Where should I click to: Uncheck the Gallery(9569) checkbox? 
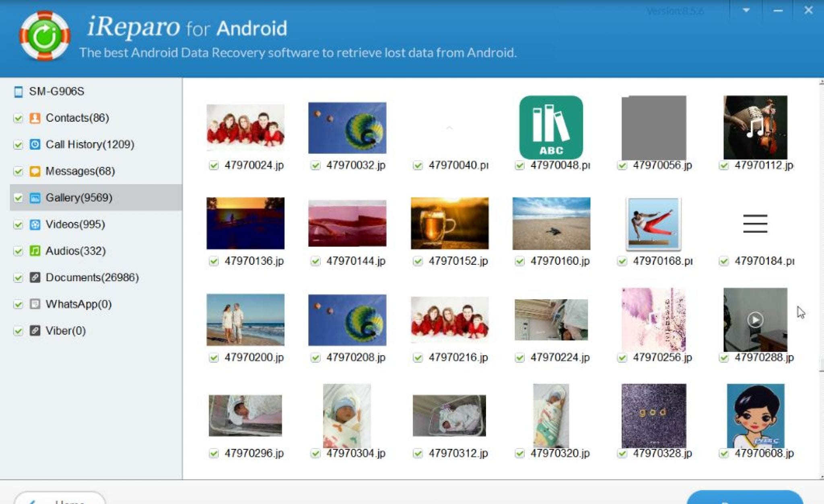pos(18,198)
